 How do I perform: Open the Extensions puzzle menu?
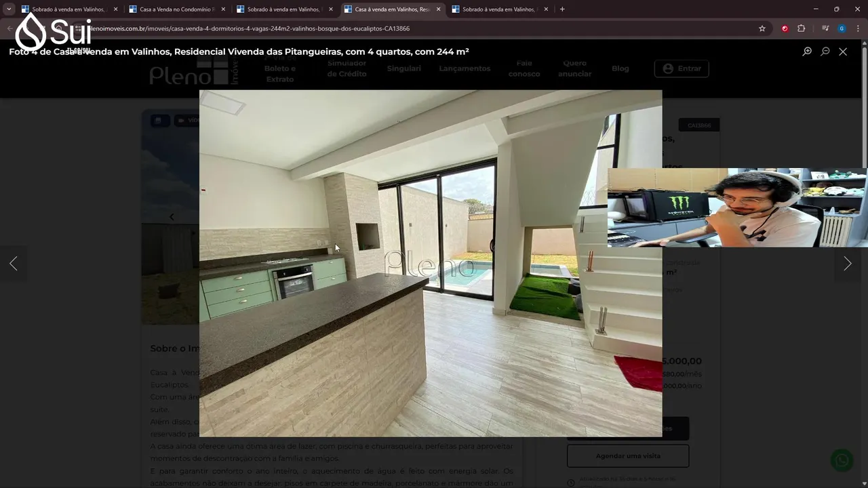pos(802,28)
